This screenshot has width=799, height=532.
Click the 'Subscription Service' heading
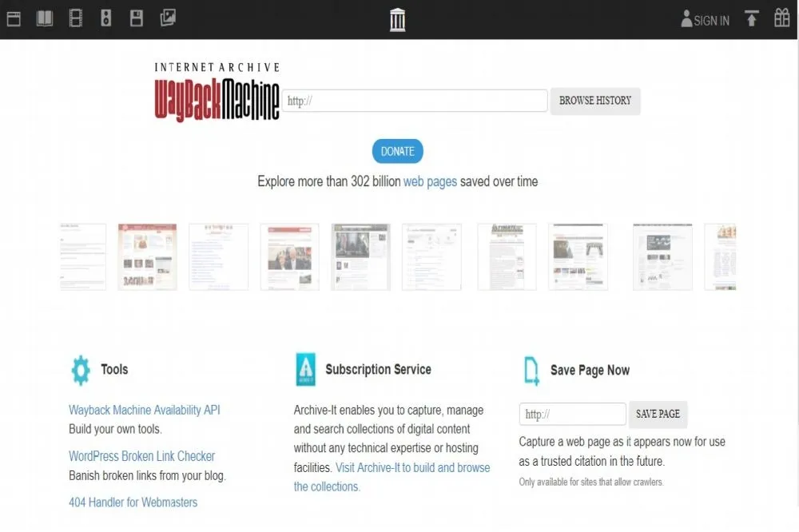pyautogui.click(x=378, y=369)
